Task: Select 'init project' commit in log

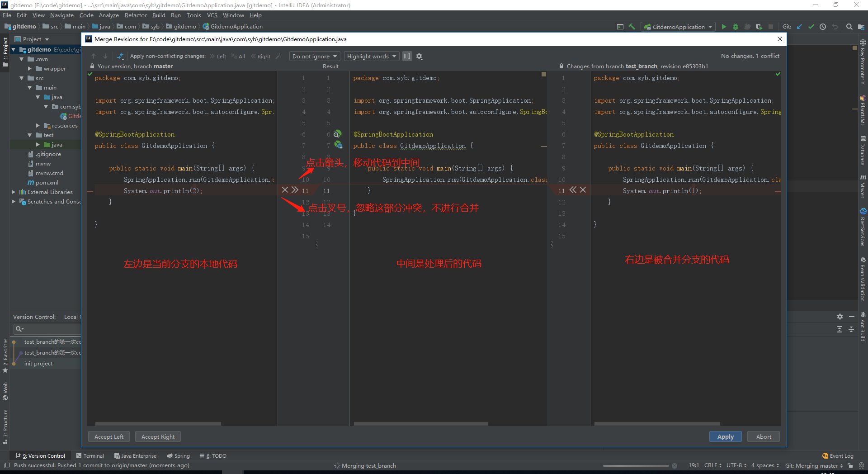Action: [x=38, y=364]
